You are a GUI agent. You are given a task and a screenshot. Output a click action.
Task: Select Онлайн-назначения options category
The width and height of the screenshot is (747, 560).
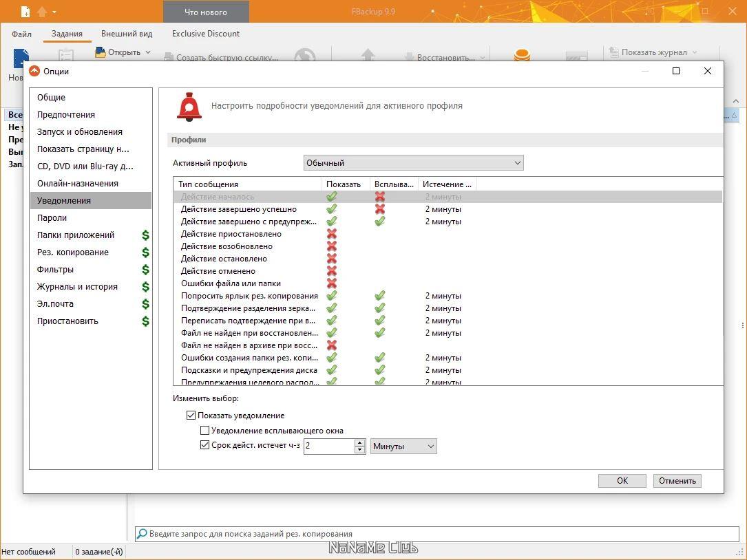(x=90, y=183)
